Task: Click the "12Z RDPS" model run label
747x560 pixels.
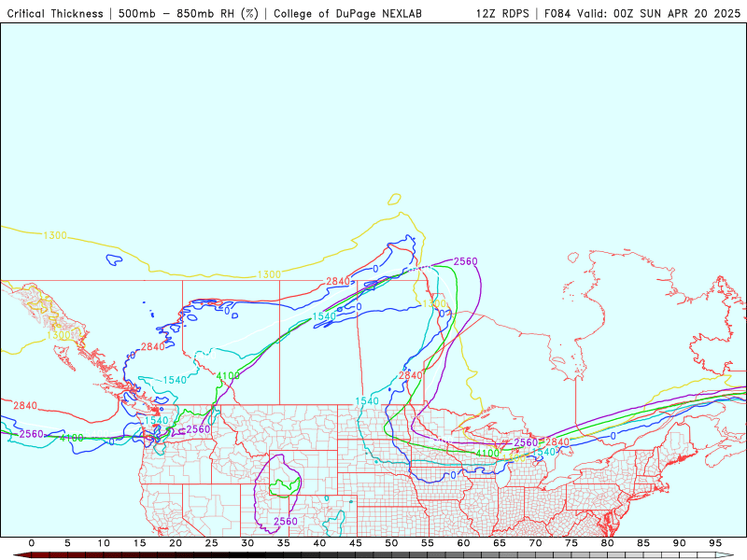Action: click(x=502, y=13)
